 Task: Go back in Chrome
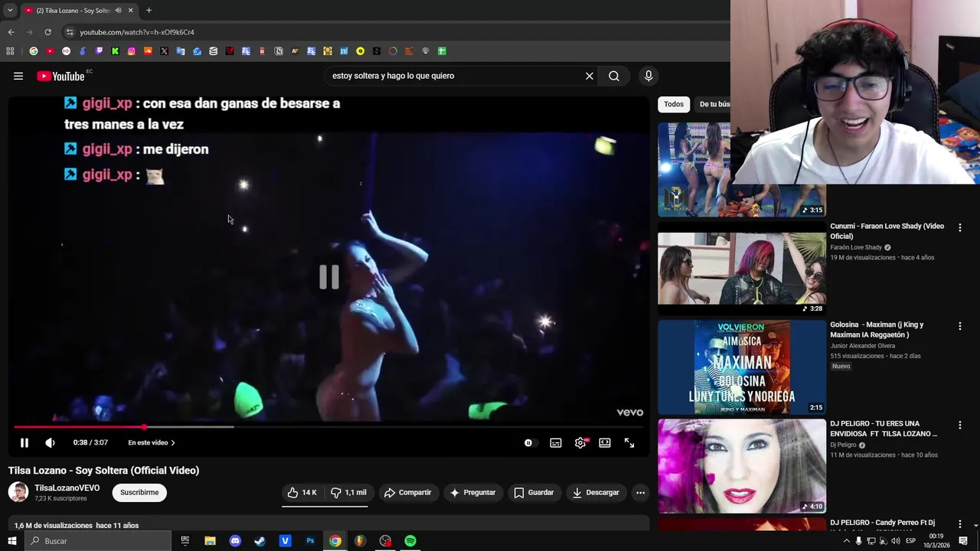coord(11,32)
